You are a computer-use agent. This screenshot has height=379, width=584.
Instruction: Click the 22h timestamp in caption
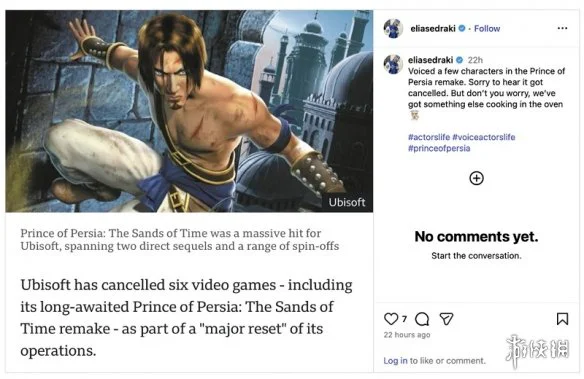pos(475,60)
